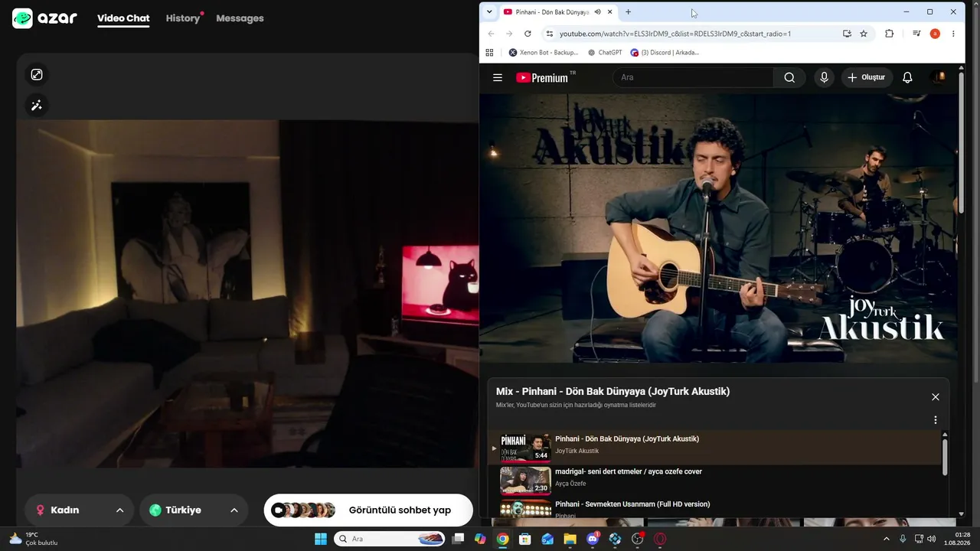Open File Explorer from the taskbar

click(570, 539)
